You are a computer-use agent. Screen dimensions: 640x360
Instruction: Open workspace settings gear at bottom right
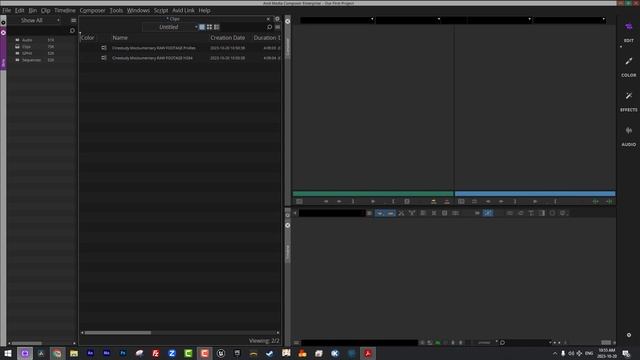[x=629, y=335]
